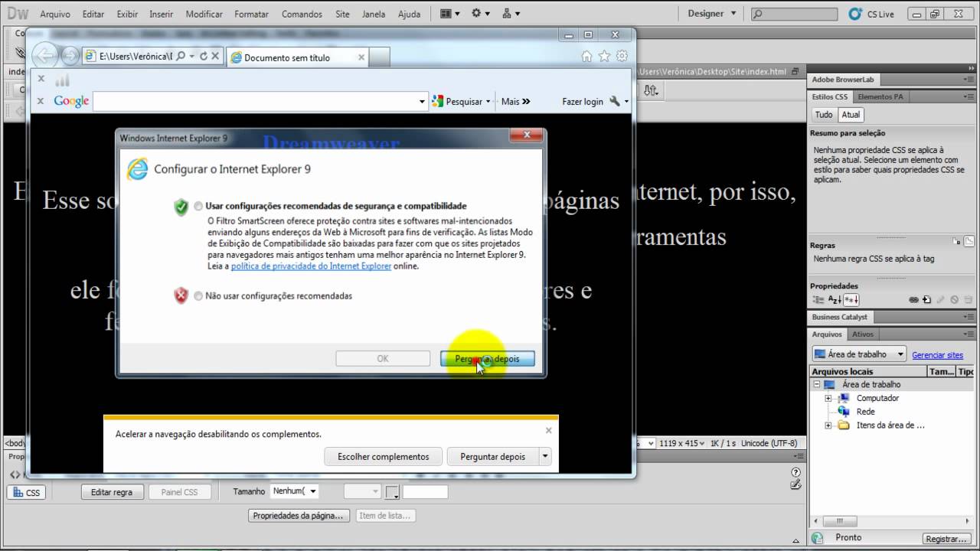Toggle Atual view in CSS Styles panel
The image size is (980, 551).
click(851, 115)
